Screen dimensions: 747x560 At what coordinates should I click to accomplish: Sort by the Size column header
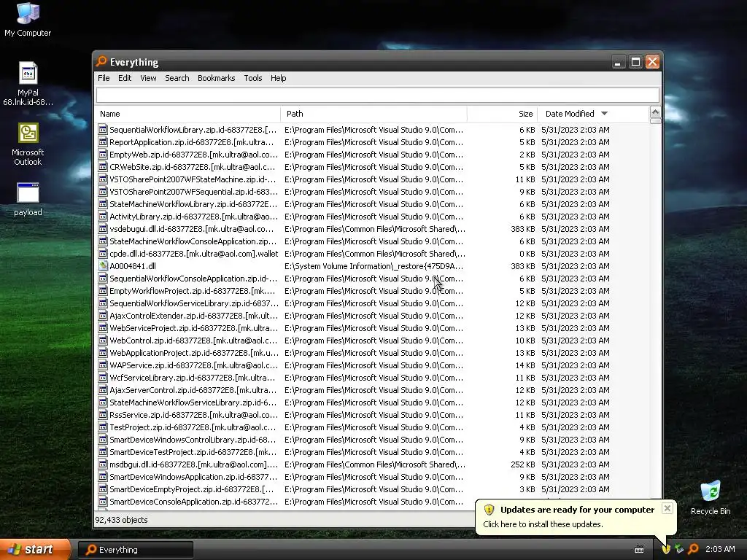[502, 114]
